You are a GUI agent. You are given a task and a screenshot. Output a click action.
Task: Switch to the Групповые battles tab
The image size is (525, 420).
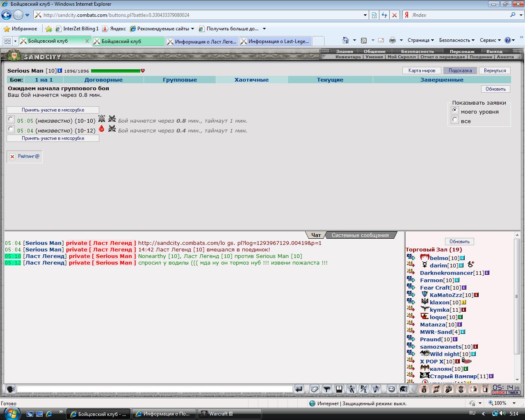180,80
